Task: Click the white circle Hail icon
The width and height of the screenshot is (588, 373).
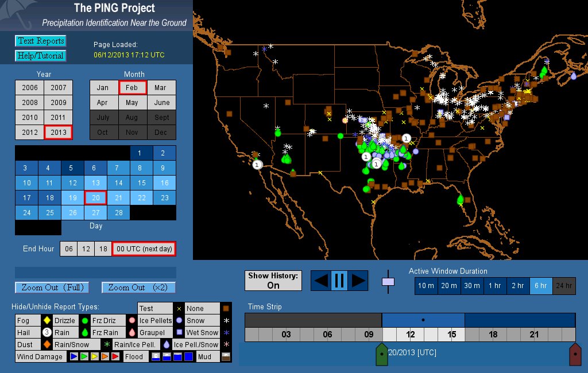Action: click(47, 333)
